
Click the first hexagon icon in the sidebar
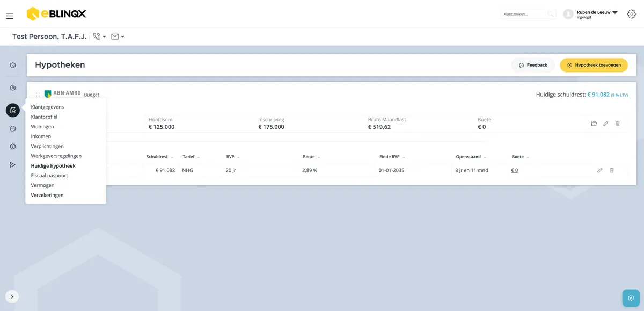tap(13, 65)
